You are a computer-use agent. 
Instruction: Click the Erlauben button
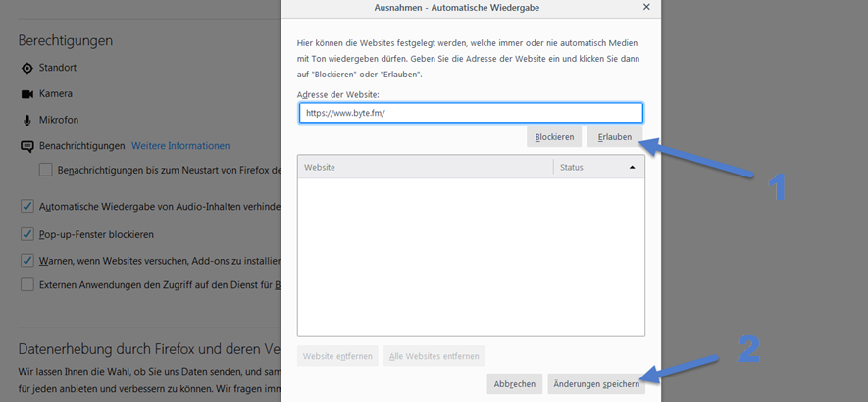(614, 137)
